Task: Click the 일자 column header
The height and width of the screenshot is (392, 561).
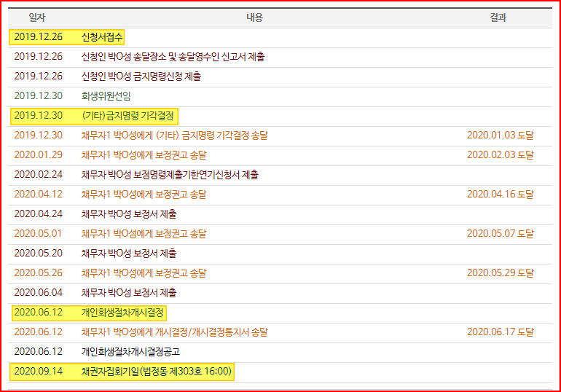Action: click(37, 17)
